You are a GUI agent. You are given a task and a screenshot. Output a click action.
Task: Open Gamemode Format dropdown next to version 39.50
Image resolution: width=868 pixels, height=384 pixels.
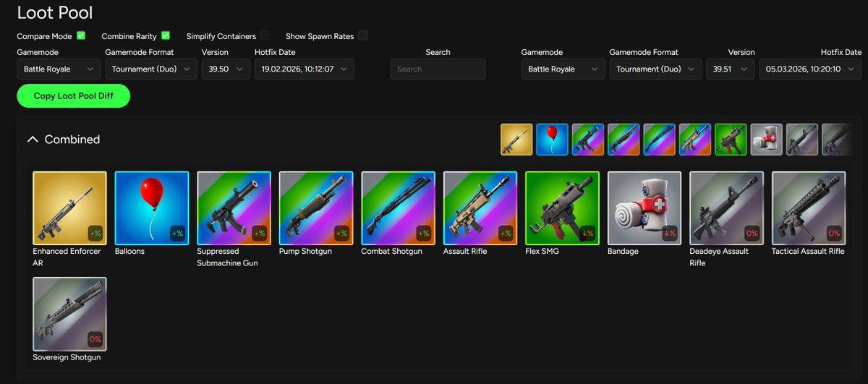151,69
